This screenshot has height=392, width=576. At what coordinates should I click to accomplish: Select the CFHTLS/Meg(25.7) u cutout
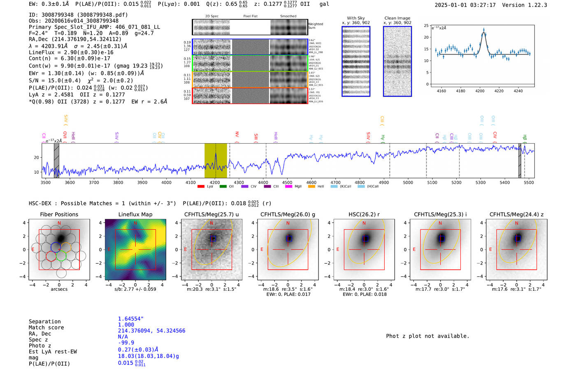point(211,250)
